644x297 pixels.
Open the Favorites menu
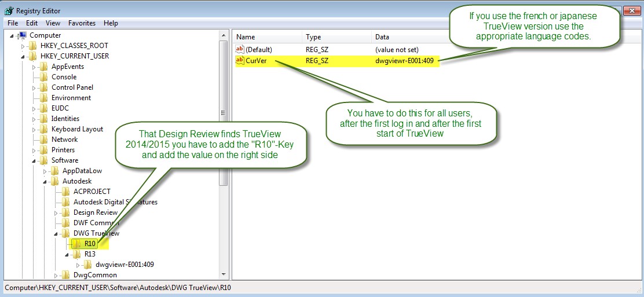(x=82, y=23)
